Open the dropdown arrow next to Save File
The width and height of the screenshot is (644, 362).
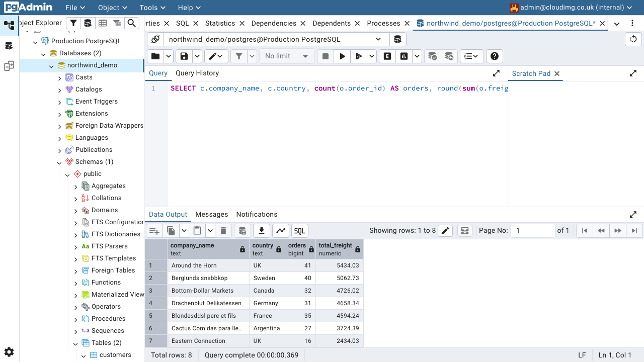[197, 56]
